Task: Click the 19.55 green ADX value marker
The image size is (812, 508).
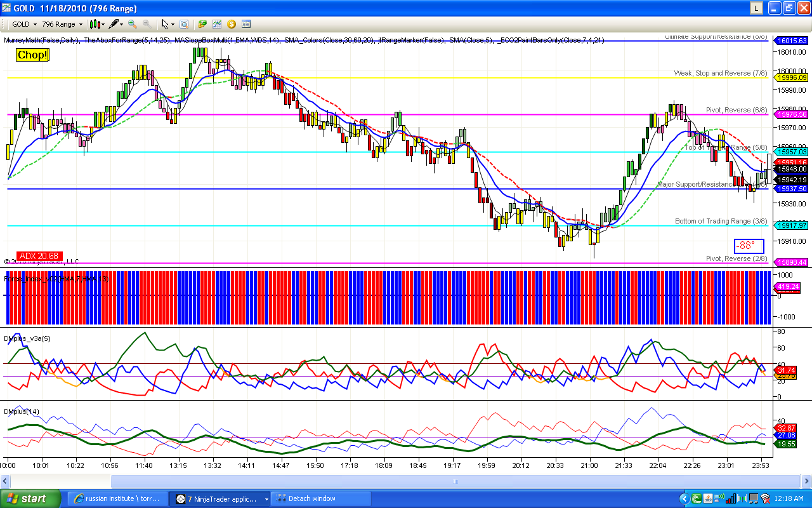Action: (787, 444)
